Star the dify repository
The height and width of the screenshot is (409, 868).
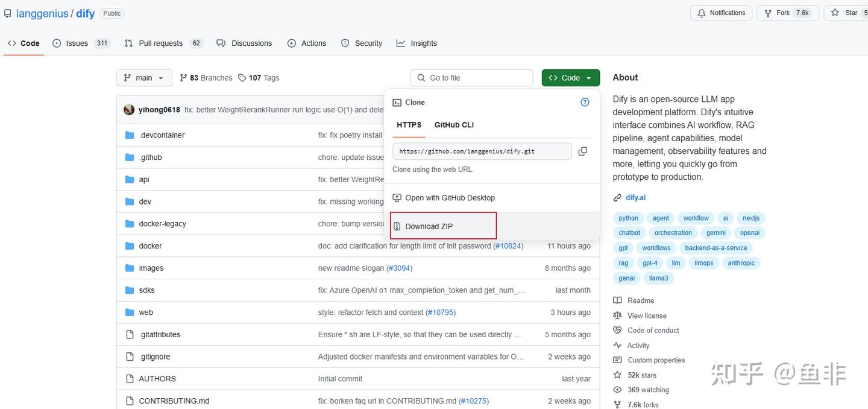click(x=845, y=13)
